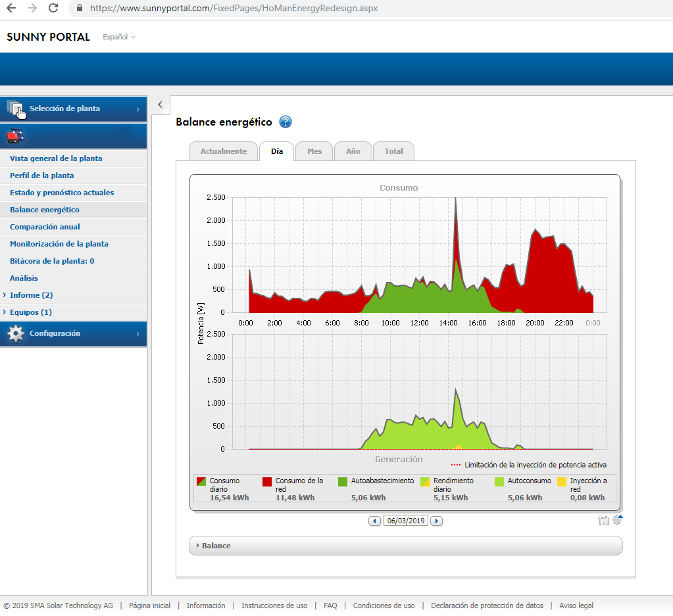Screen dimensions: 673x616
Task: Open the Español language dropdown
Action: click(119, 37)
